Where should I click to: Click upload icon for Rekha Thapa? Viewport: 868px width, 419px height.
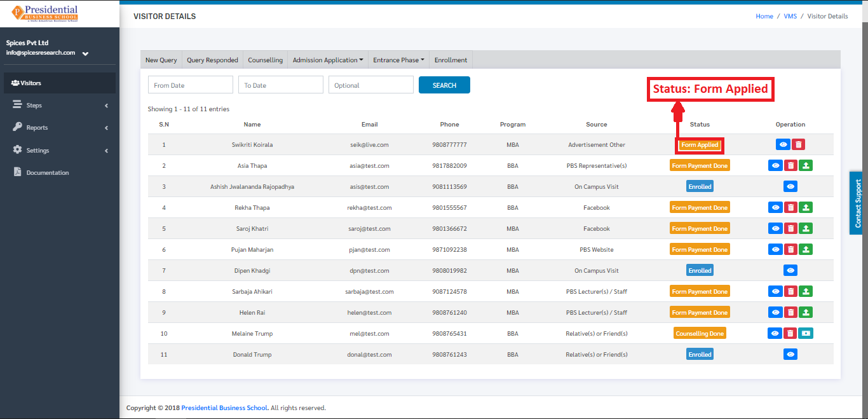coord(806,207)
